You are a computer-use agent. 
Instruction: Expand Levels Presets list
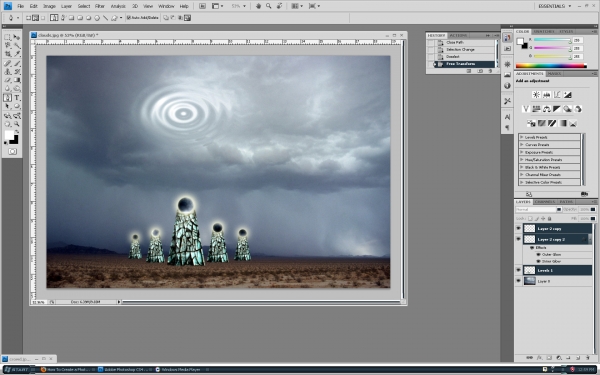521,137
